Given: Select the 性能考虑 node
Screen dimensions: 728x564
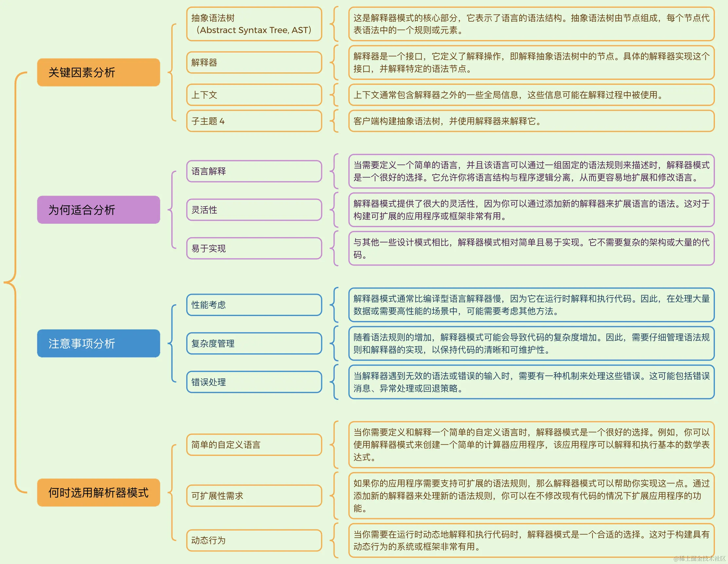Looking at the screenshot, I should pyautogui.click(x=254, y=305).
